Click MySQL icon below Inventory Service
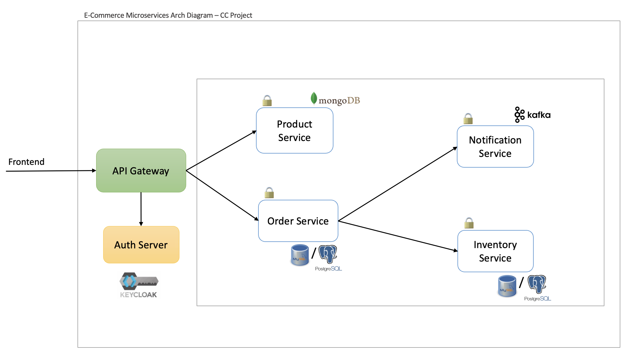Screen dimensions: 643x364 (x=507, y=286)
